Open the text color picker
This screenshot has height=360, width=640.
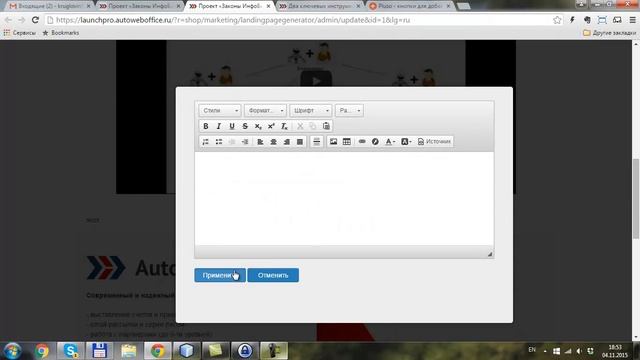tap(390, 142)
